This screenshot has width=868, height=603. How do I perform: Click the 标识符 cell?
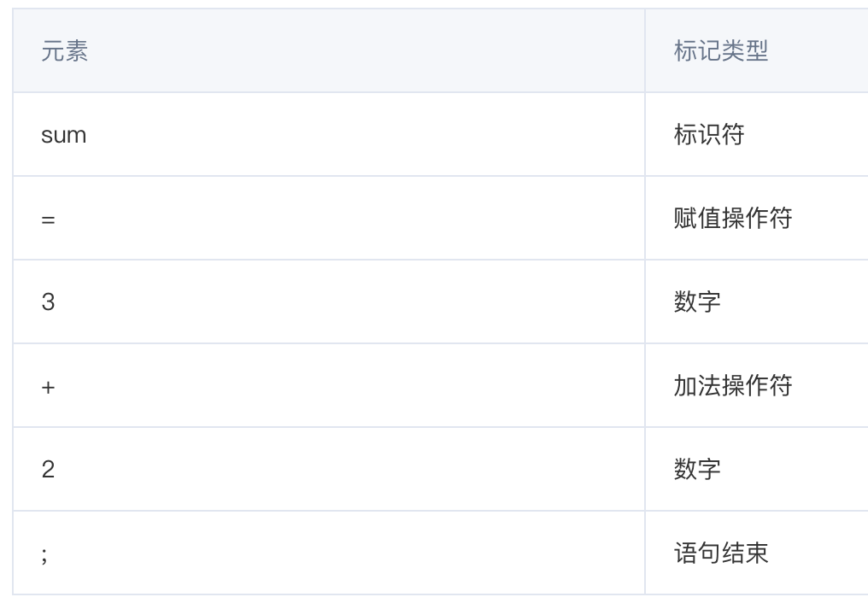tap(757, 134)
